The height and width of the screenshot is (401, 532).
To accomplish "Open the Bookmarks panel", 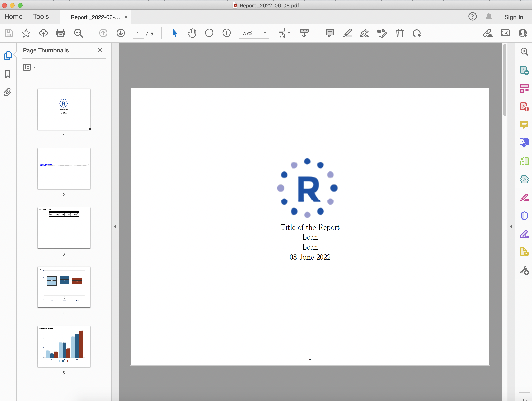I will pyautogui.click(x=8, y=74).
